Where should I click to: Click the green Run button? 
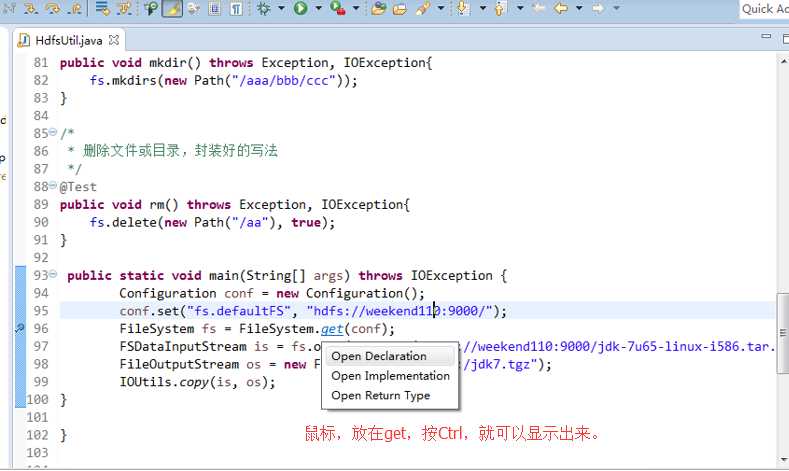pyautogui.click(x=300, y=8)
